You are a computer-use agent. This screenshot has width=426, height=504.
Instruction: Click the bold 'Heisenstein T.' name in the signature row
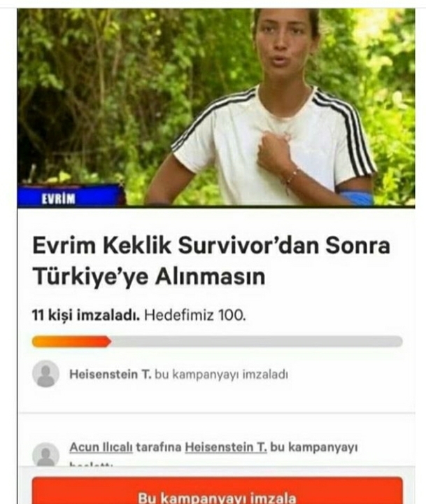tap(111, 374)
